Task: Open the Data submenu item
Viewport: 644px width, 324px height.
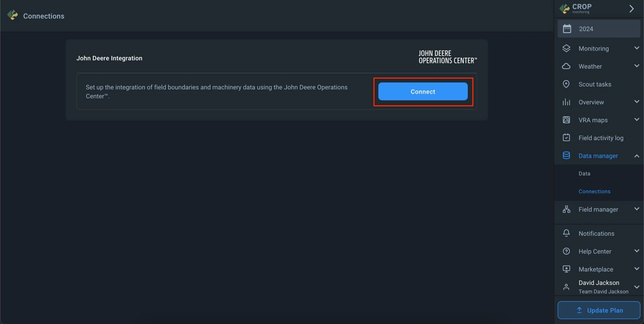Action: point(584,173)
